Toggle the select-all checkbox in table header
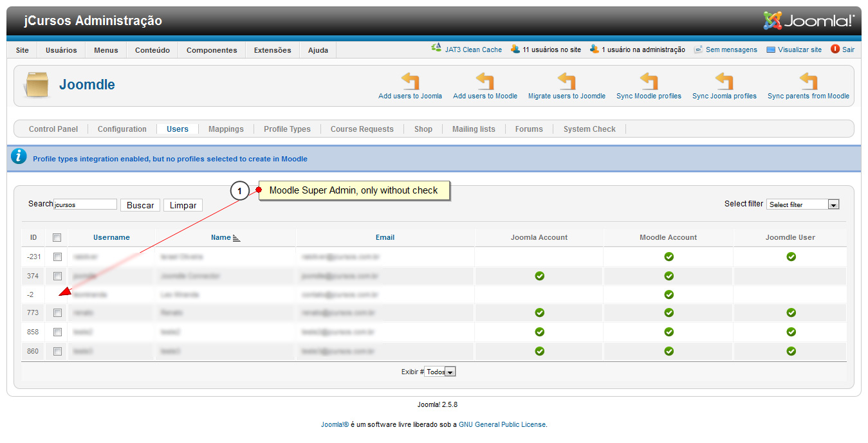 [57, 237]
